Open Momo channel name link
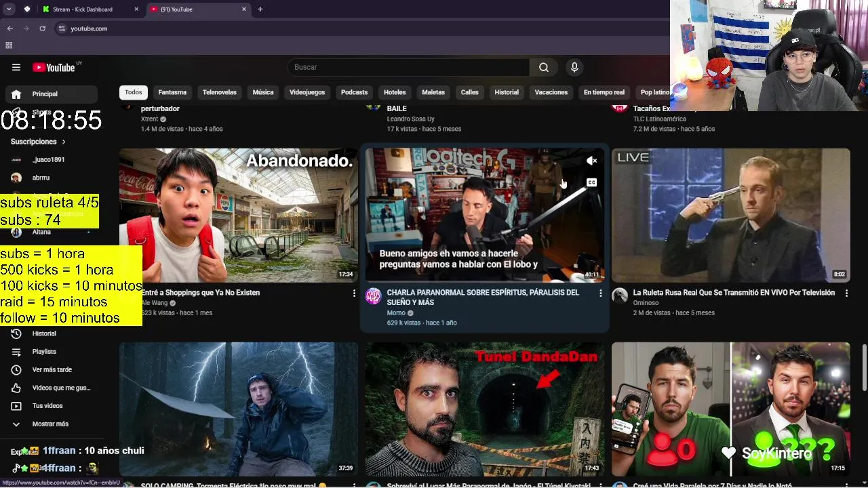 [396, 313]
